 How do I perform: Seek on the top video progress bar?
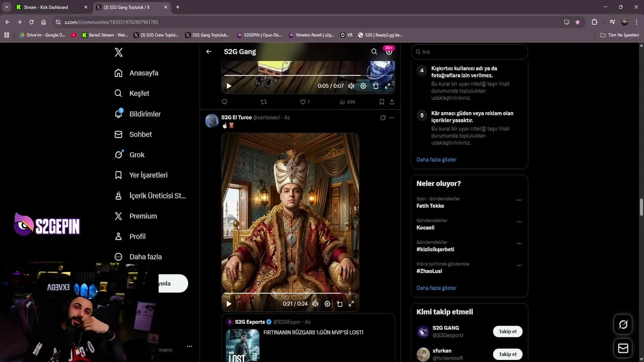coord(307,75)
